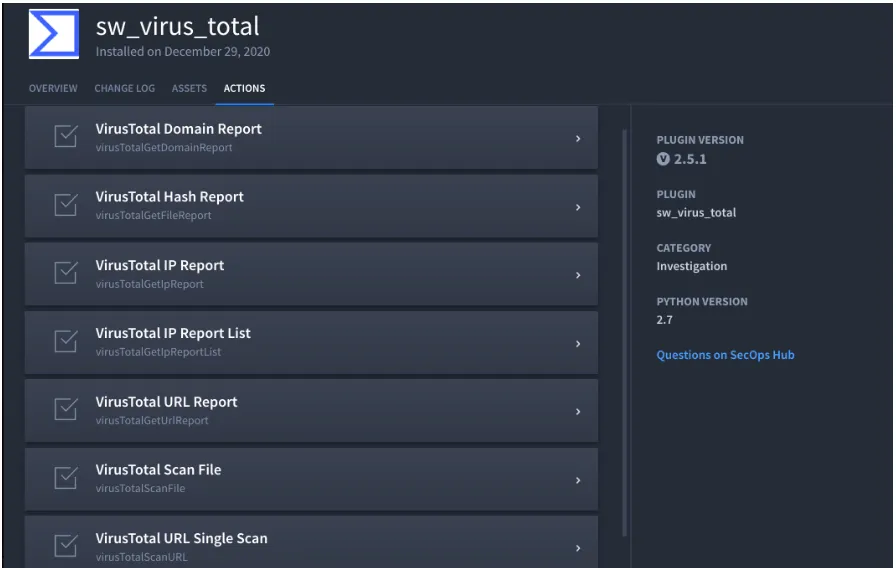Click the VirusTotal URL Single Scan task icon
The width and height of the screenshot is (896, 568).
[66, 546]
